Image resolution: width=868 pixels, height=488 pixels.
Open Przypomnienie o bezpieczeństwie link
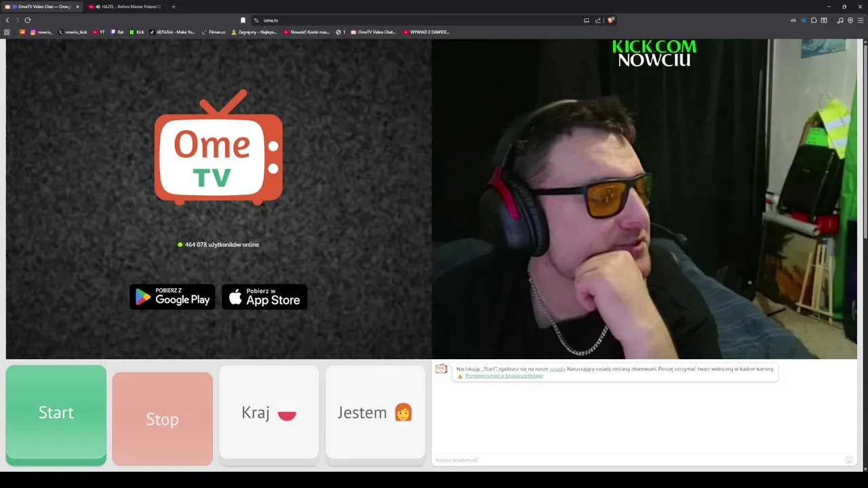click(x=504, y=375)
